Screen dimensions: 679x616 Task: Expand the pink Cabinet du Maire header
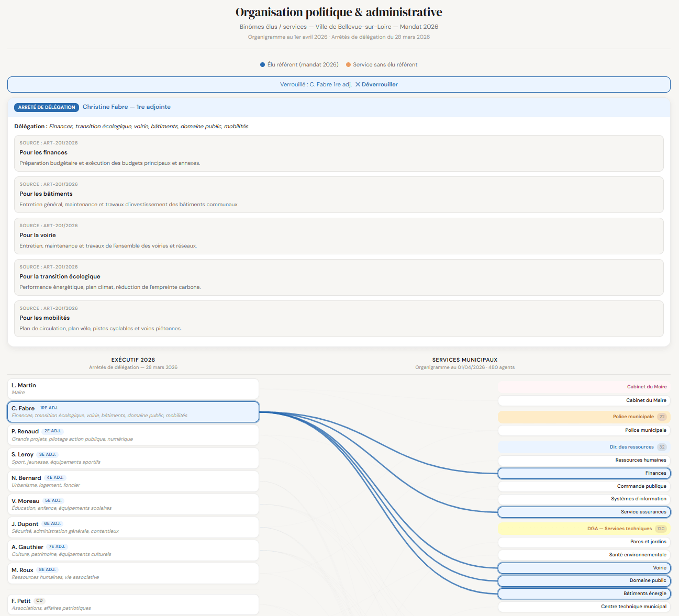pos(584,387)
